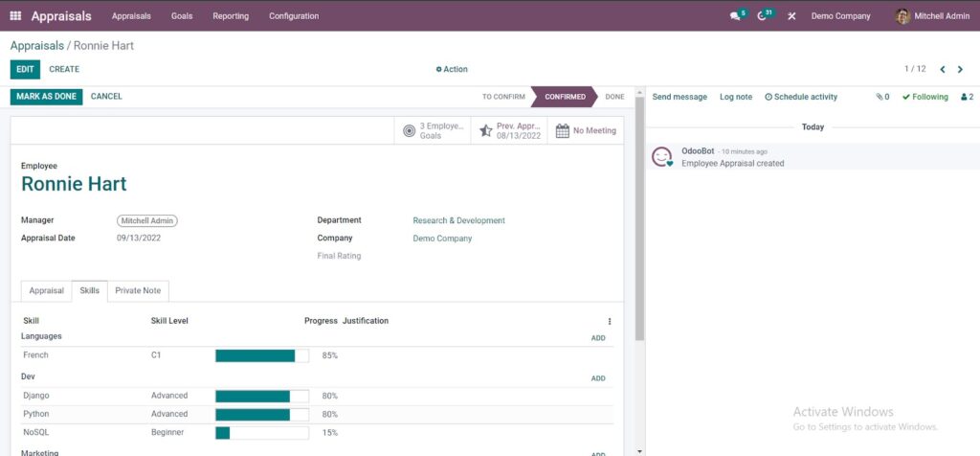Open skill columns options kebab menu
980x456 pixels.
tap(610, 322)
